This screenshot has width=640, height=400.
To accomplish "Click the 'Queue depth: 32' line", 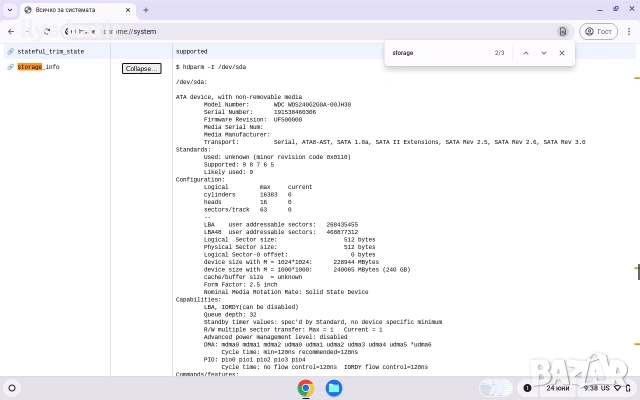I will pos(230,315).
